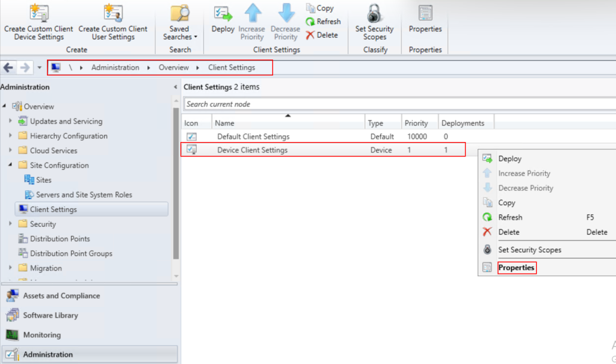Expand the Updates and Servicing node

11,122
